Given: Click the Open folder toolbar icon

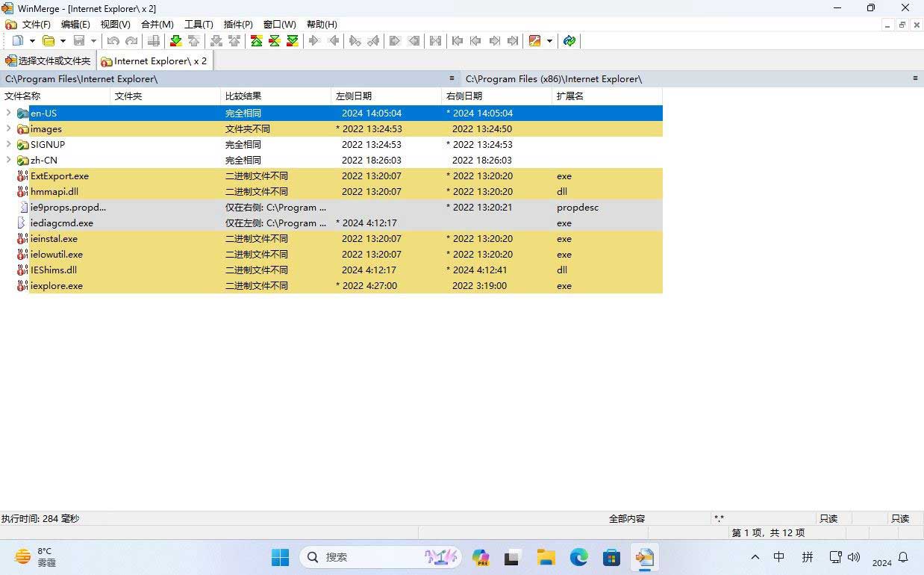Looking at the screenshot, I should pos(49,41).
